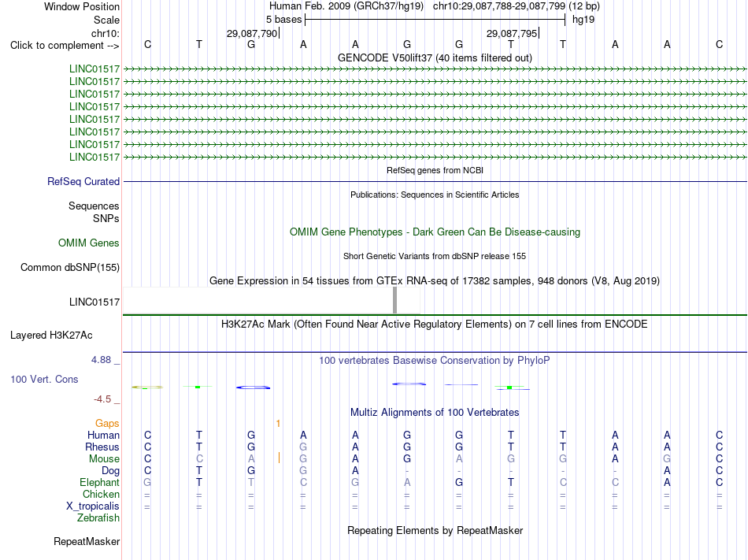748x560 pixels.
Task: Click the '5 bases' scale bar text
Action: tap(283, 20)
